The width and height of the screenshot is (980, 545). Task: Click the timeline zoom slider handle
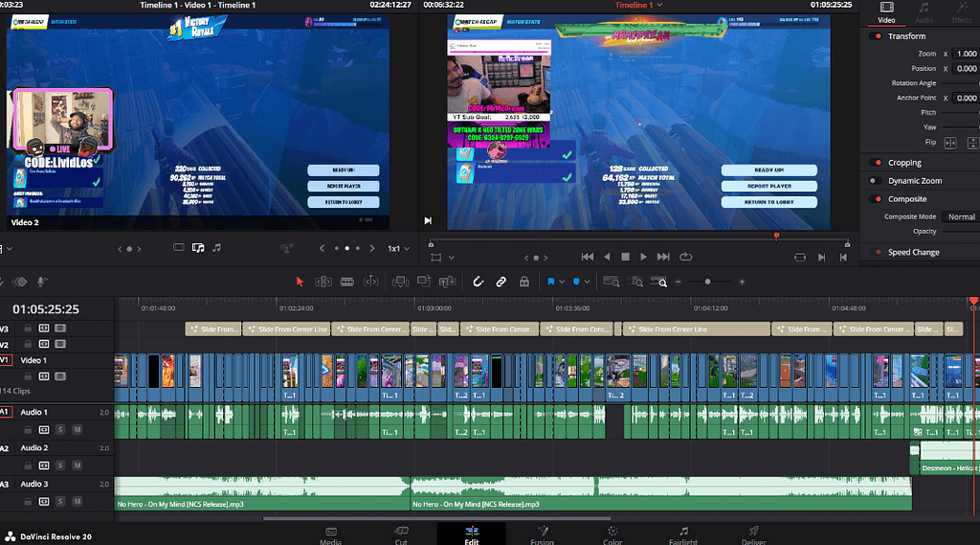707,282
